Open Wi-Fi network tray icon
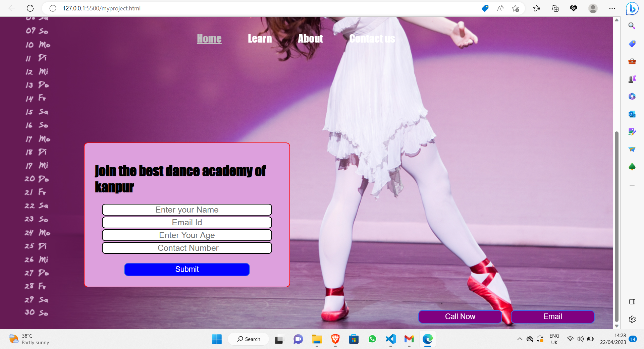This screenshot has width=644, height=349. click(570, 339)
